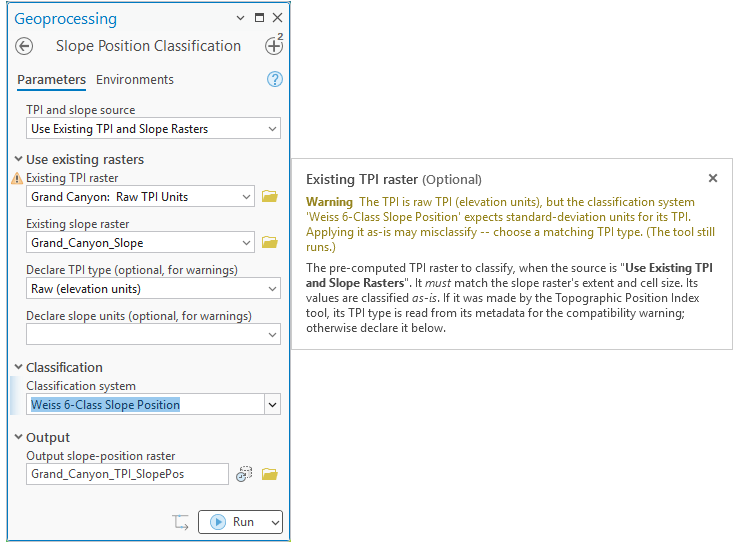Browse folder for Existing TPI raster
Viewport: 735px width, 544px height.
(x=270, y=196)
